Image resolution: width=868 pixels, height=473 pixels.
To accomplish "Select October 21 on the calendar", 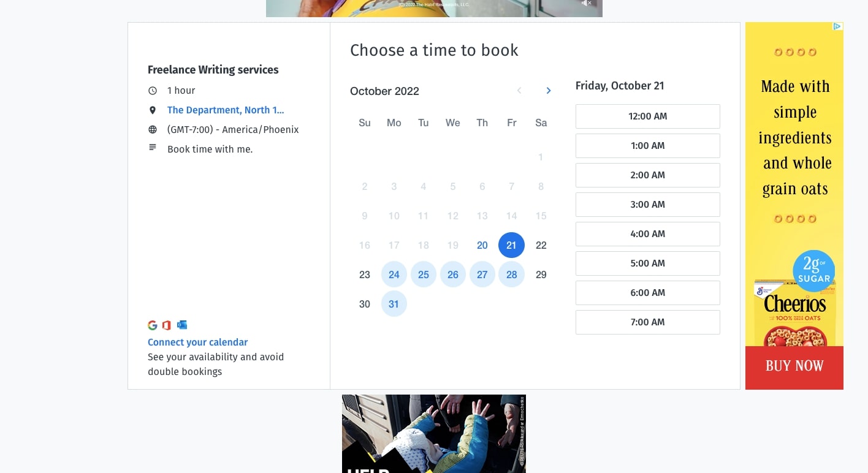I will point(511,245).
